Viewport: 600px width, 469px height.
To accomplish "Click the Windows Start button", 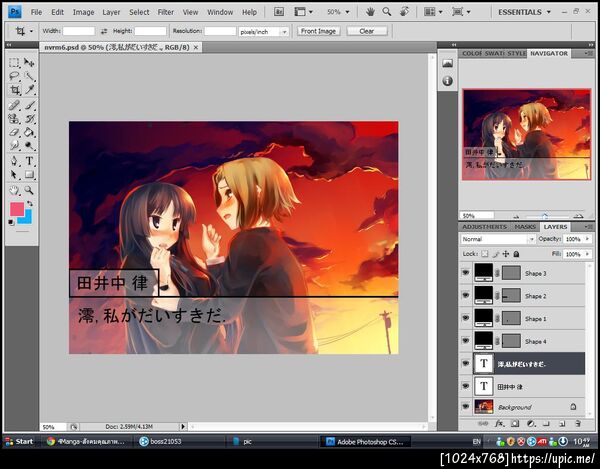I will (x=19, y=441).
